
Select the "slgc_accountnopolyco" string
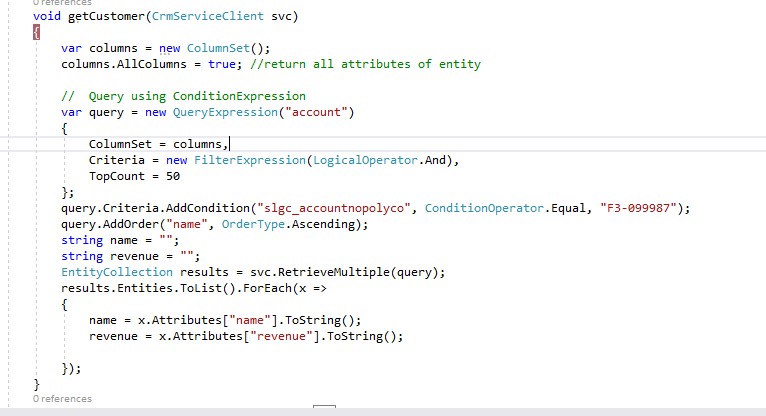click(x=334, y=208)
